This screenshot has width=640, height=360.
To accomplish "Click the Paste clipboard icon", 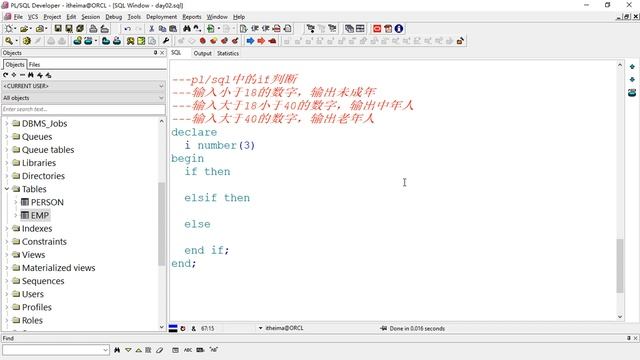I will pos(173,29).
